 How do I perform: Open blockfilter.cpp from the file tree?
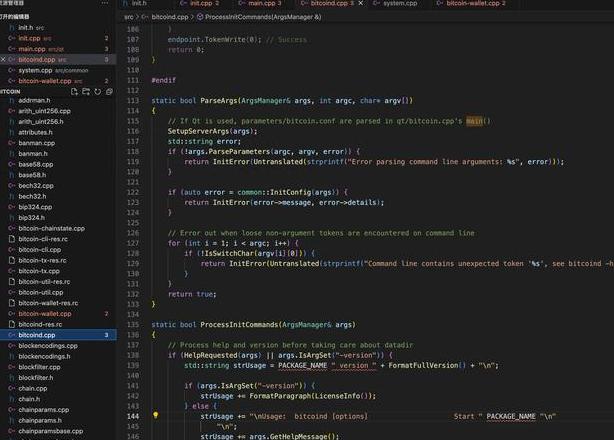click(58, 367)
